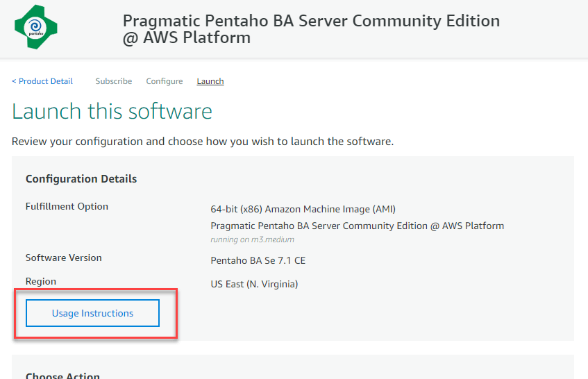
Task: Click the '@ AWS Platform' line in the header title
Action: [187, 38]
